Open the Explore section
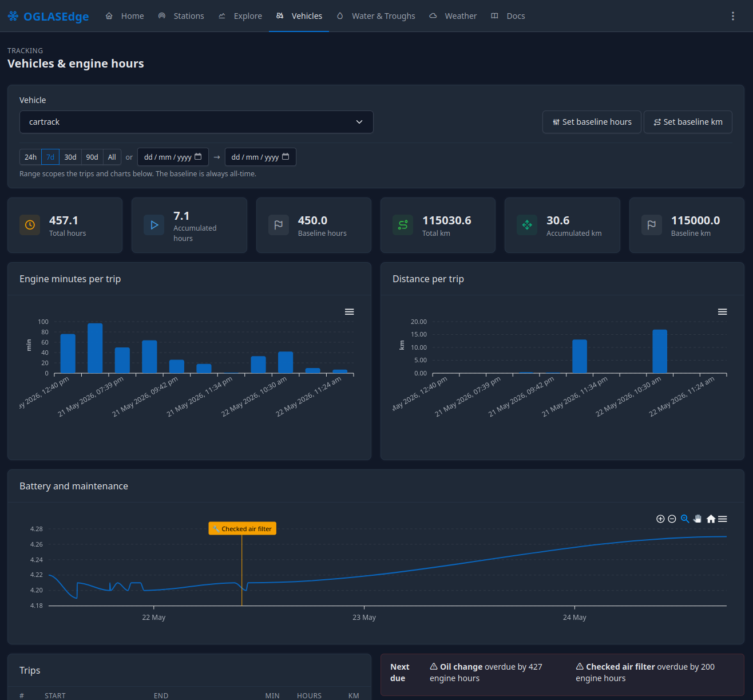This screenshot has height=700, width=753. 240,16
